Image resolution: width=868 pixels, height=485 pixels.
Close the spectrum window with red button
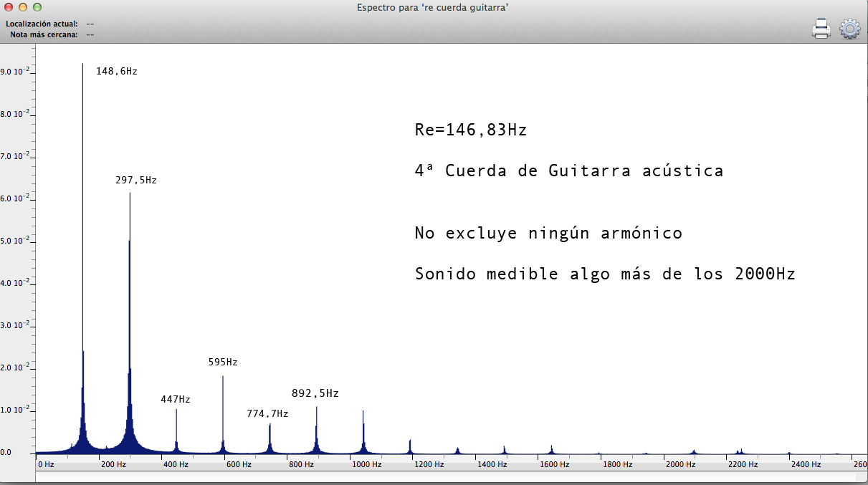pos(9,7)
